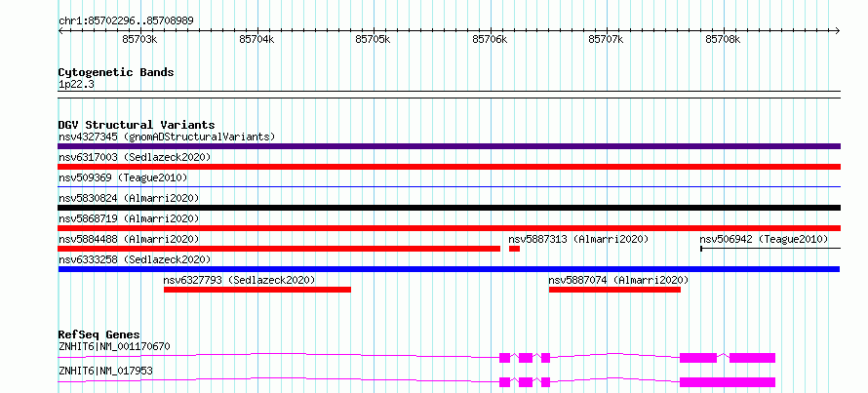Click the black nsv5830824 Almarri2020 bar

point(449,208)
